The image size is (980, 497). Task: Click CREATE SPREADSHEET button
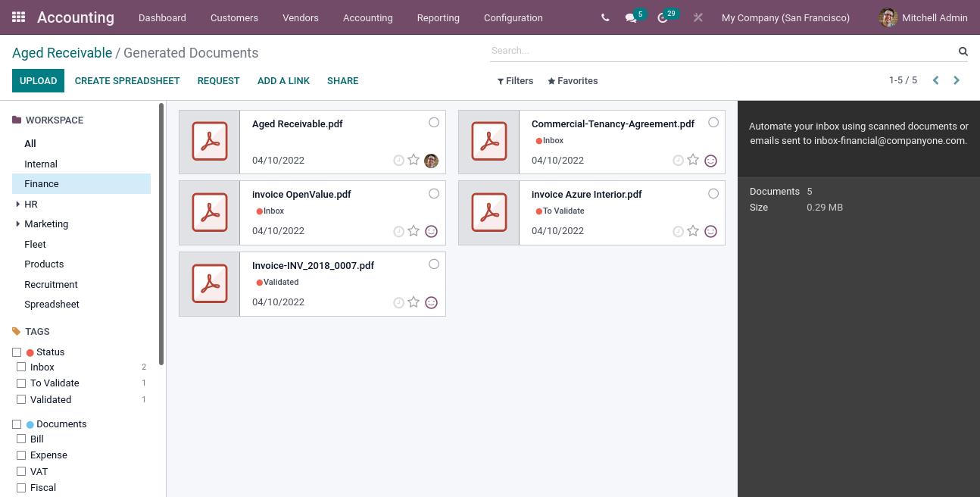pos(127,80)
